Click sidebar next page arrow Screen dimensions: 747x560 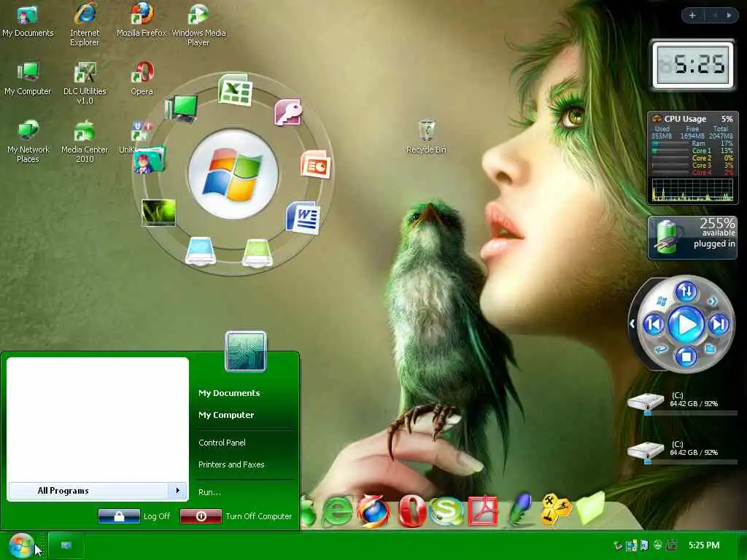[729, 15]
